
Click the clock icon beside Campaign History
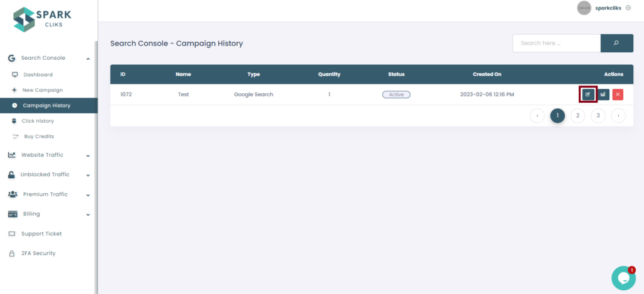tap(15, 106)
